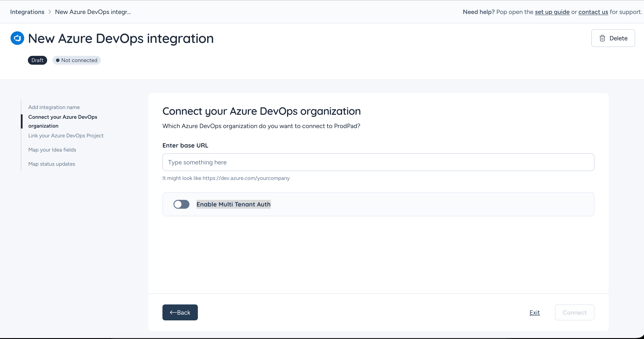The image size is (644, 339).
Task: Click the Not connected status badge
Action: tap(77, 60)
